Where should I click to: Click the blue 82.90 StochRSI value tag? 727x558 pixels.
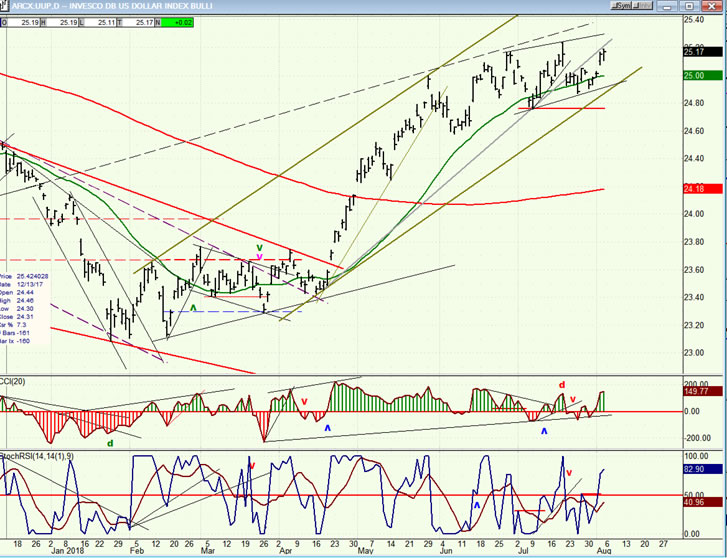pos(702,469)
